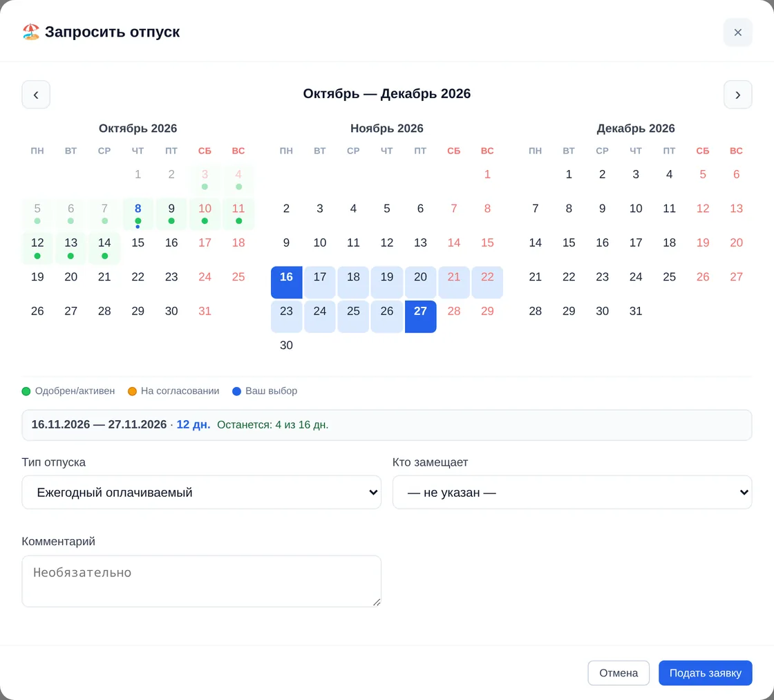Click 'Останется: 4 из 16 дн.' text
774x700 pixels.
tap(273, 425)
